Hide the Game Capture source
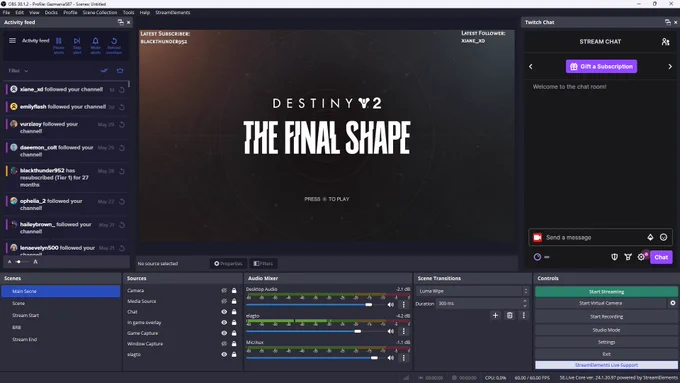680x383 pixels. pyautogui.click(x=224, y=333)
